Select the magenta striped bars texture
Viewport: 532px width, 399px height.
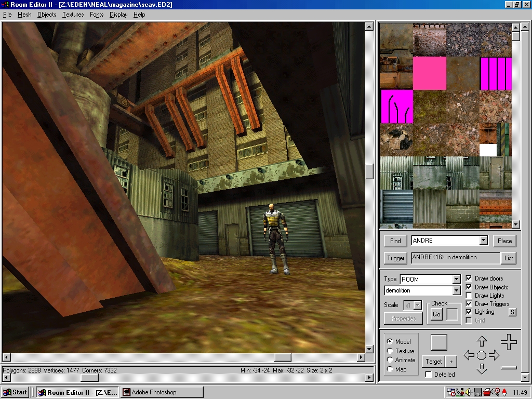[496, 73]
